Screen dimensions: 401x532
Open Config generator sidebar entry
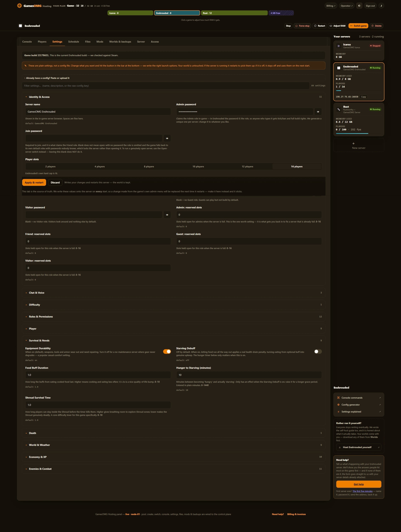[359, 405]
